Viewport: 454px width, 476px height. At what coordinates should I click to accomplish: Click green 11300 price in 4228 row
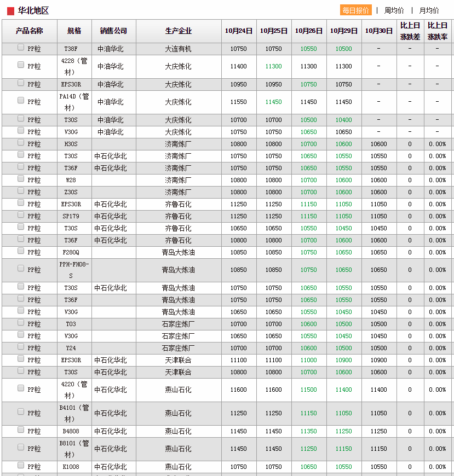click(273, 67)
